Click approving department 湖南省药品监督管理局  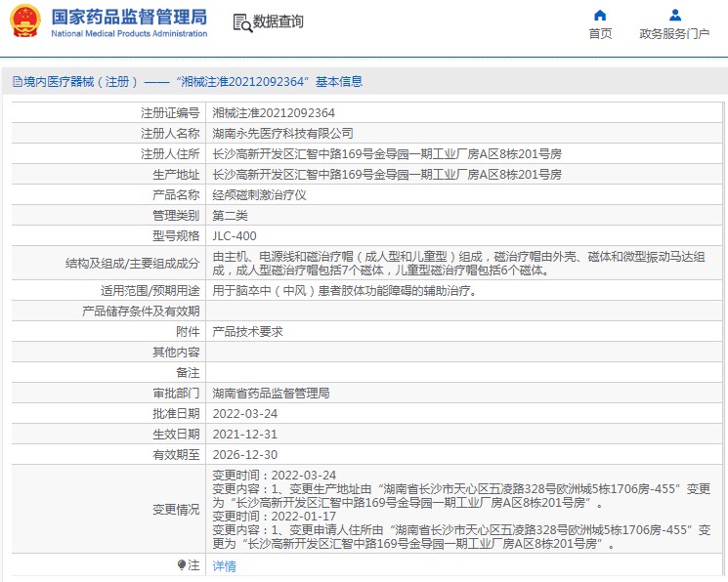point(271,394)
